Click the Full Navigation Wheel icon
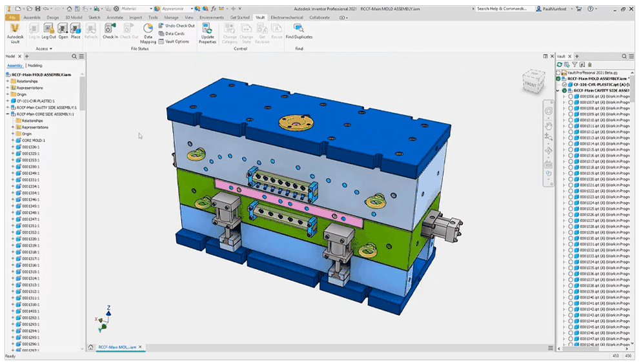The height and width of the screenshot is (364, 639). pyautogui.click(x=549, y=111)
